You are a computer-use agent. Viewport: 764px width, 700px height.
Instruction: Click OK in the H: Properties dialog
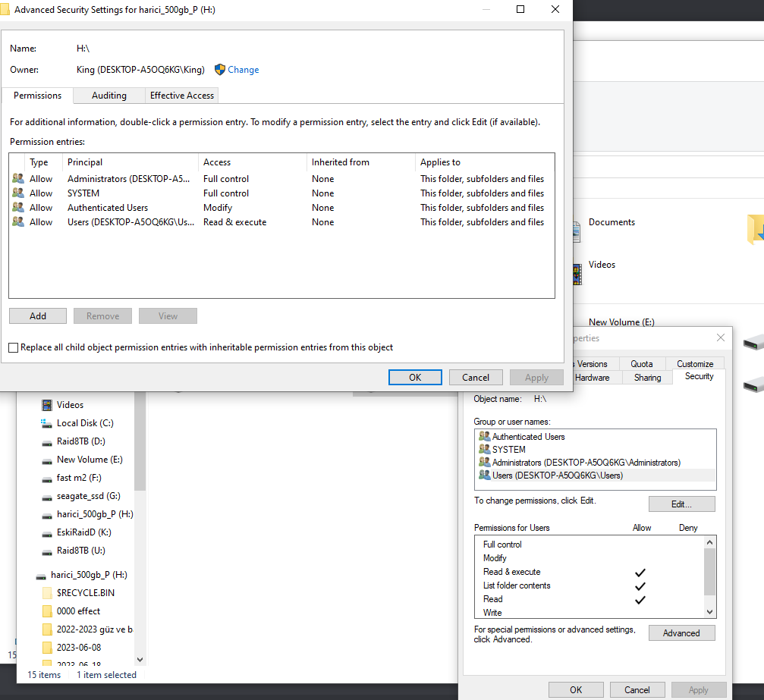point(576,690)
